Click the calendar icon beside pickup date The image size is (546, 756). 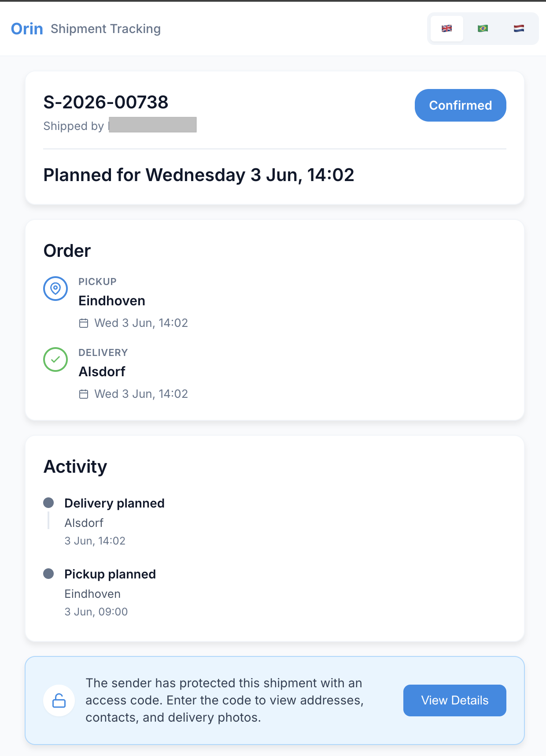point(84,323)
